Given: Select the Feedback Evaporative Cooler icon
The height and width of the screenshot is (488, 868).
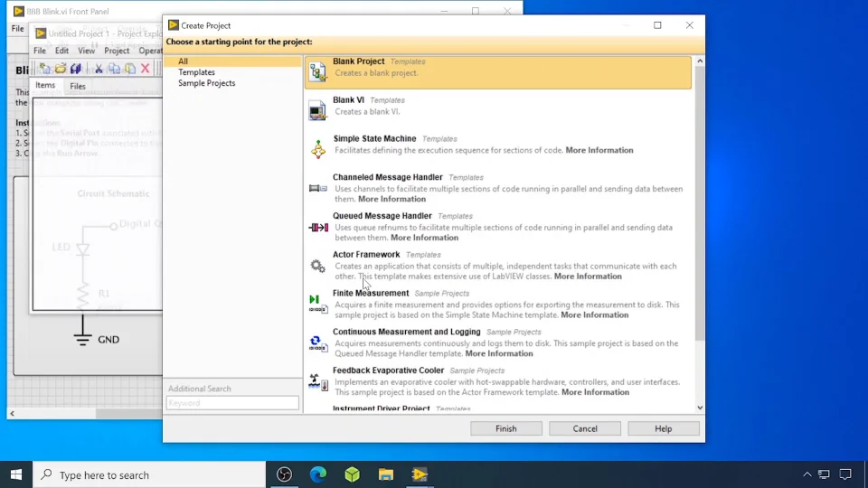Looking at the screenshot, I should tap(317, 382).
